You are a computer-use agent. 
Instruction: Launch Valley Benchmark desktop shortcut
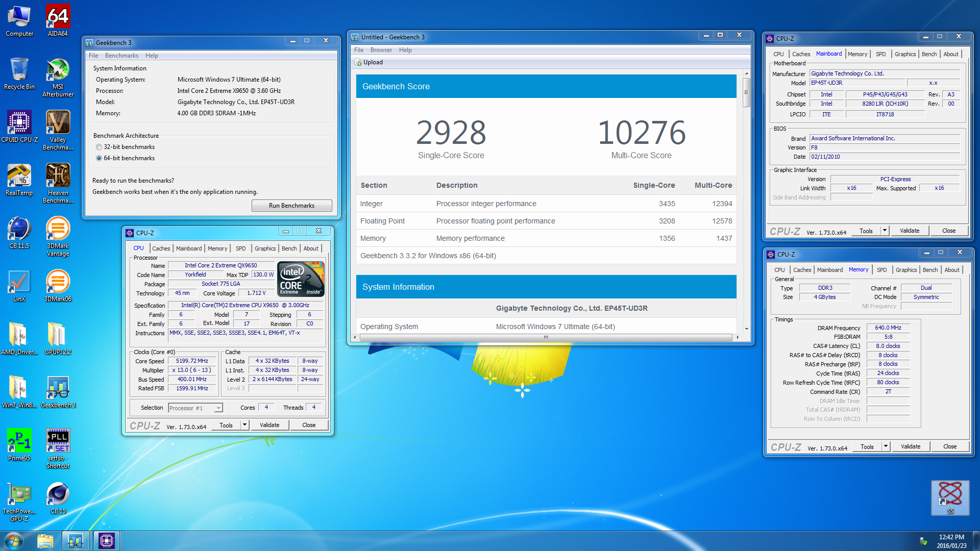pyautogui.click(x=58, y=131)
